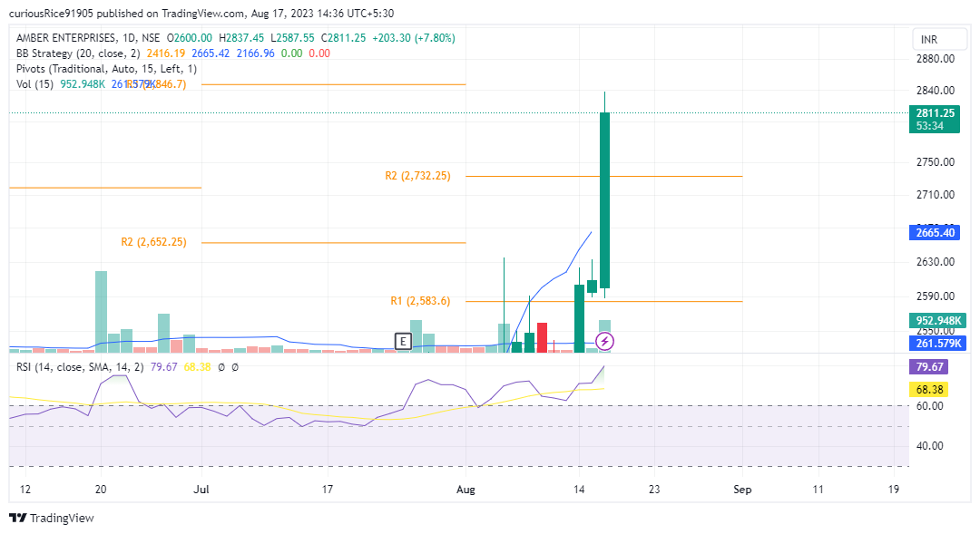Click the date label 17 on axis
The height and width of the screenshot is (534, 980).
(327, 490)
